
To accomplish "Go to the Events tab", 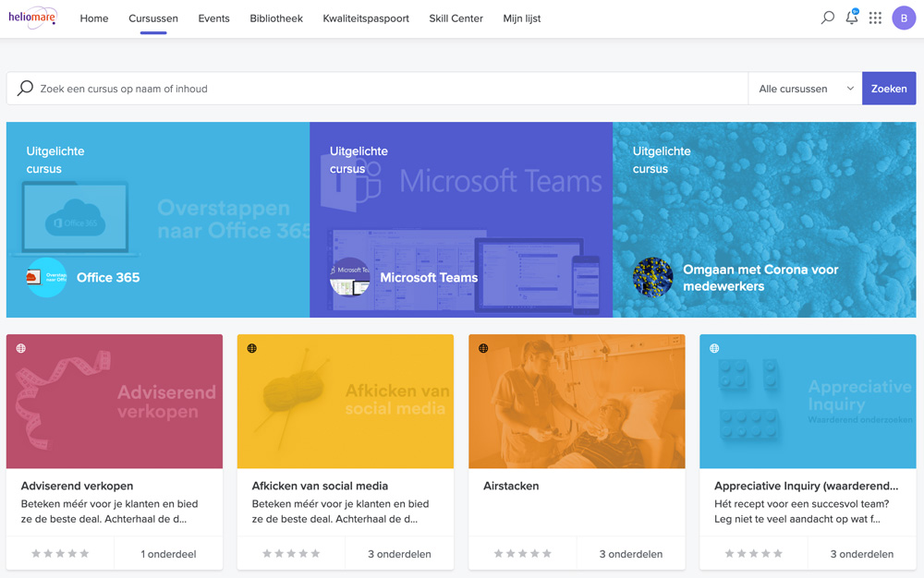I will tap(213, 18).
